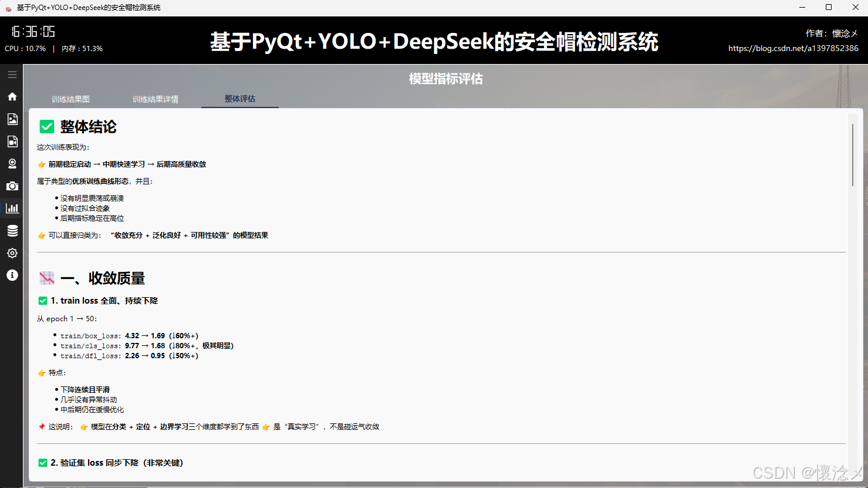This screenshot has height=488, width=868.
Task: Click the 模型指标评估 title
Action: point(445,79)
